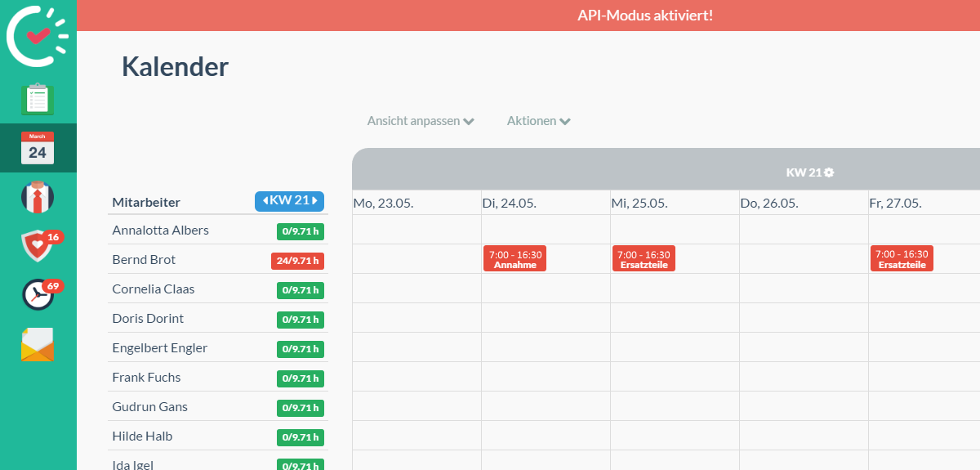
Task: Expand the Ansicht anpassen dropdown
Action: [x=421, y=121]
